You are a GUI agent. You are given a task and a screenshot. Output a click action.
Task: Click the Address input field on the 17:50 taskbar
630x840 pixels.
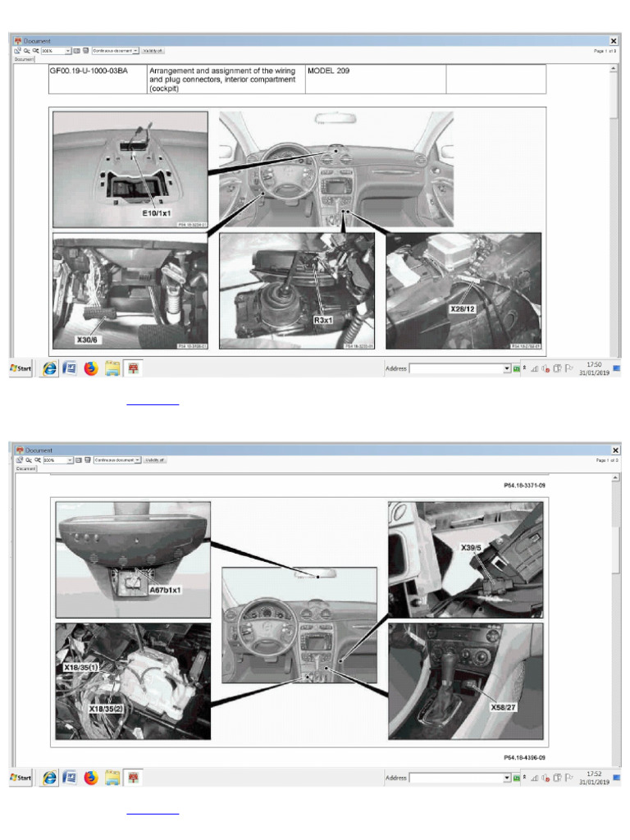456,368
